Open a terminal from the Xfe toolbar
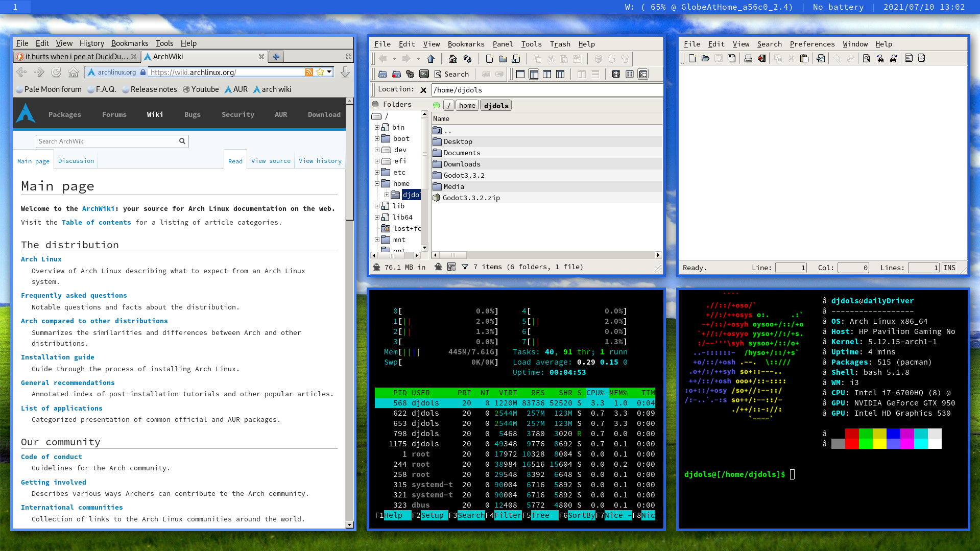The height and width of the screenshot is (551, 980). point(424,74)
